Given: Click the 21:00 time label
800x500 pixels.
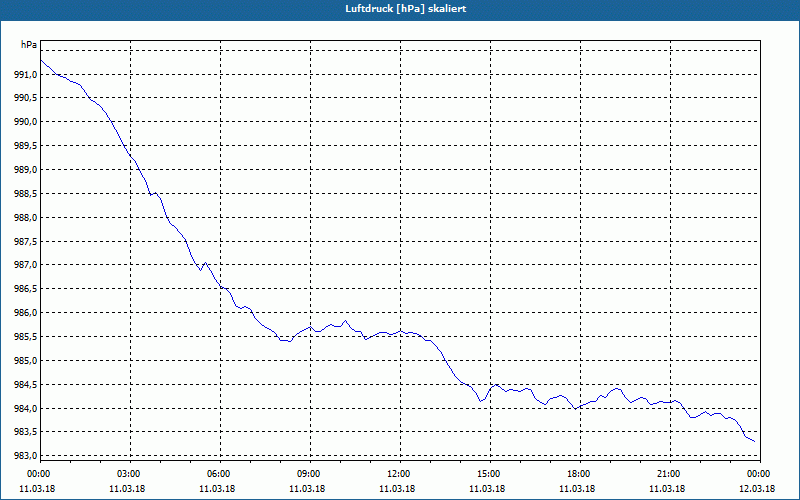Looking at the screenshot, I should pos(670,474).
